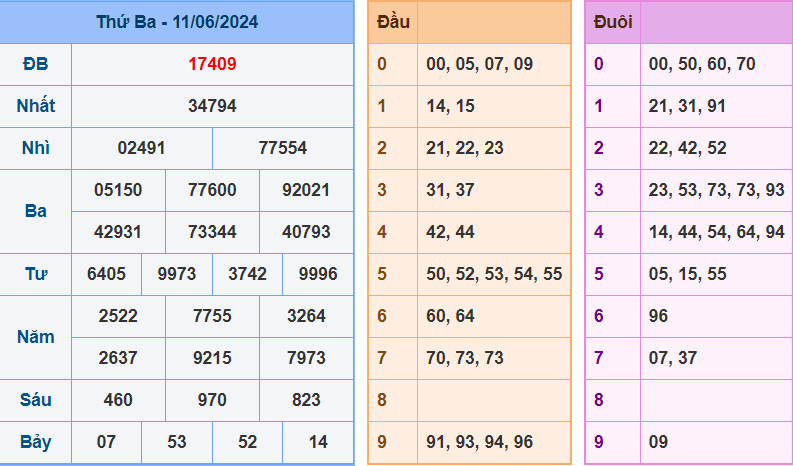Image resolution: width=793 pixels, height=466 pixels.
Task: Select fourth prize number 9973
Action: click(177, 274)
